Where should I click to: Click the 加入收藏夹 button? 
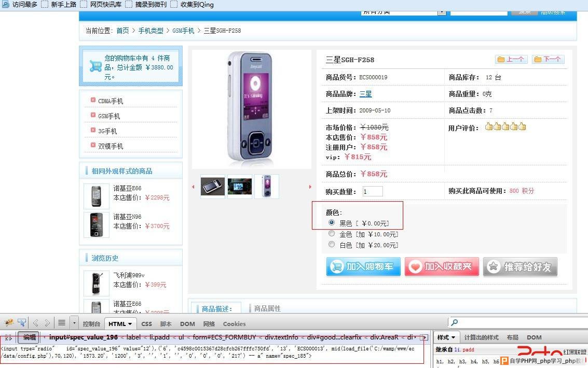pos(442,266)
